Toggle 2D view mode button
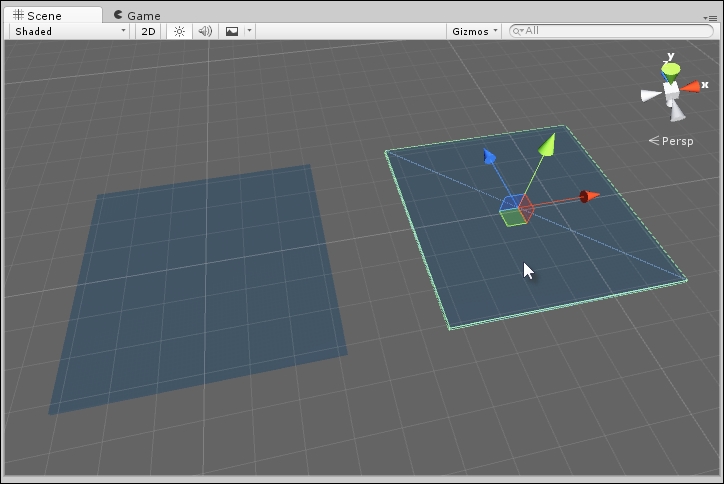 click(x=148, y=31)
